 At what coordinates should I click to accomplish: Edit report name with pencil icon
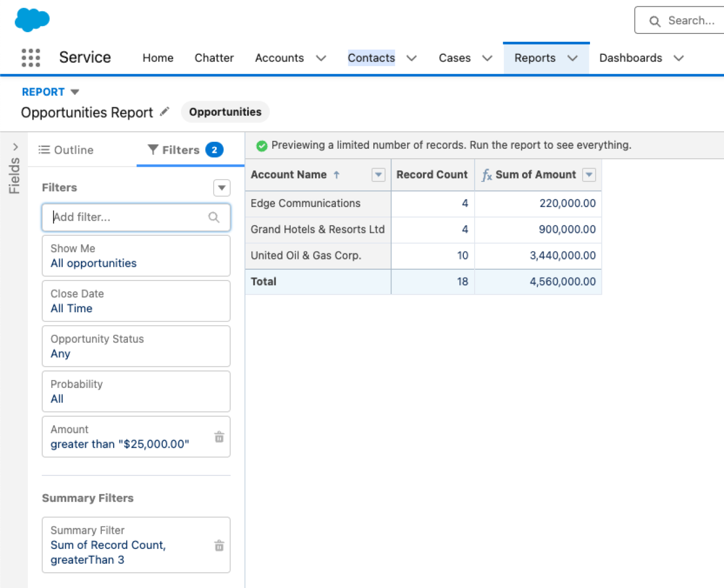point(165,111)
